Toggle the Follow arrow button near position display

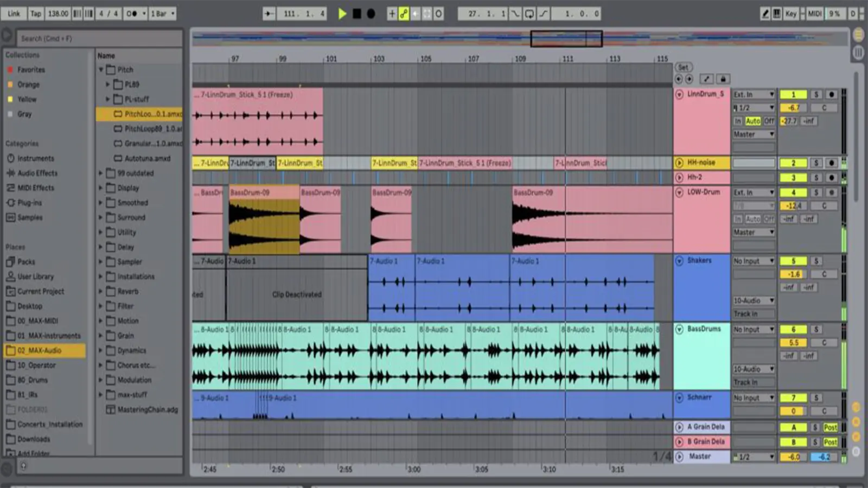point(269,14)
